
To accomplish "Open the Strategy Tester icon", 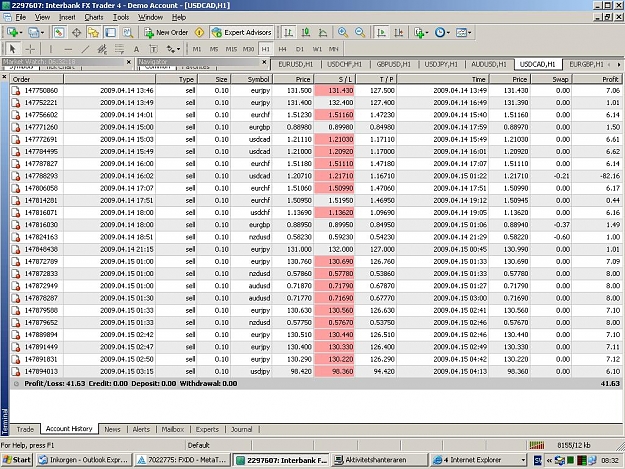I will (x=128, y=33).
